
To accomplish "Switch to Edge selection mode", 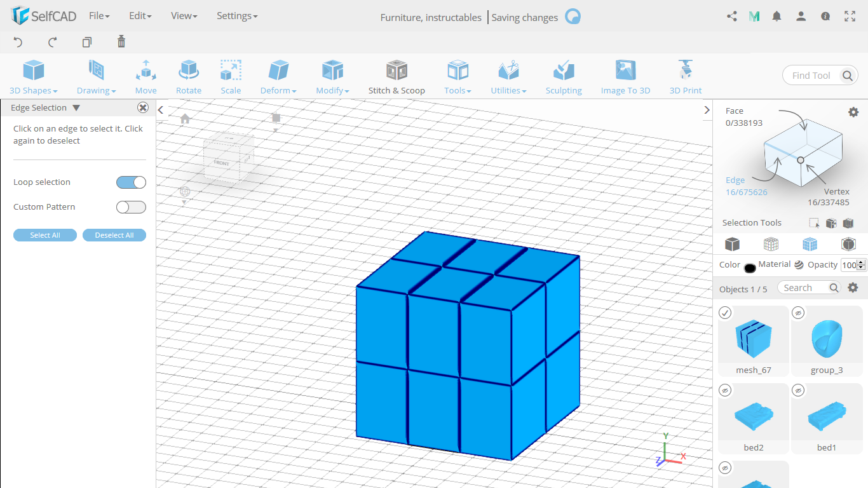I will click(746, 186).
